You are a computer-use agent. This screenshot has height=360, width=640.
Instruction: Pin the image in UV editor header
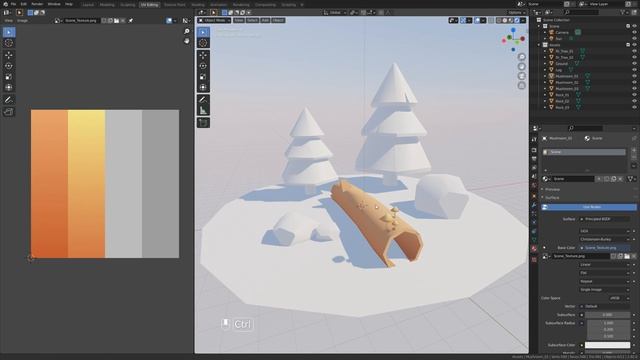click(x=131, y=20)
